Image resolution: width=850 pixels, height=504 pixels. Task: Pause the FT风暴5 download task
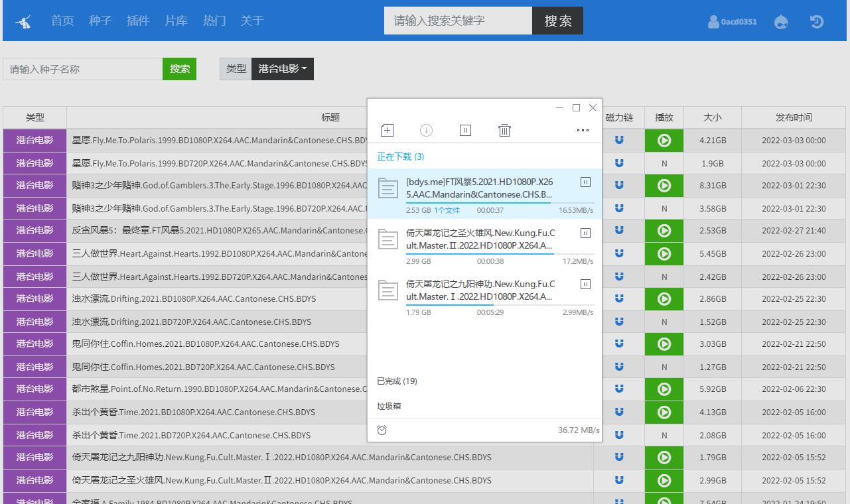[585, 182]
